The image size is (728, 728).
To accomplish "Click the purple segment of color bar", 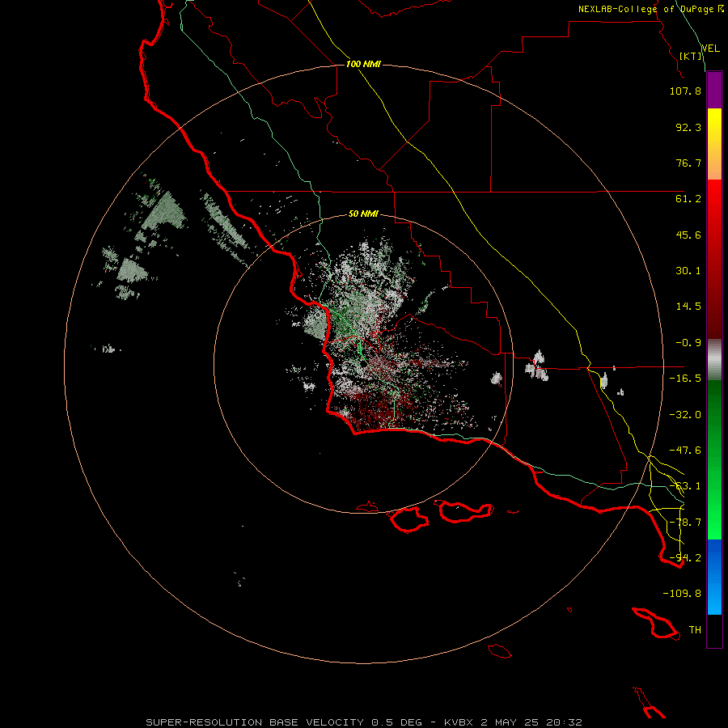I will tap(714, 90).
